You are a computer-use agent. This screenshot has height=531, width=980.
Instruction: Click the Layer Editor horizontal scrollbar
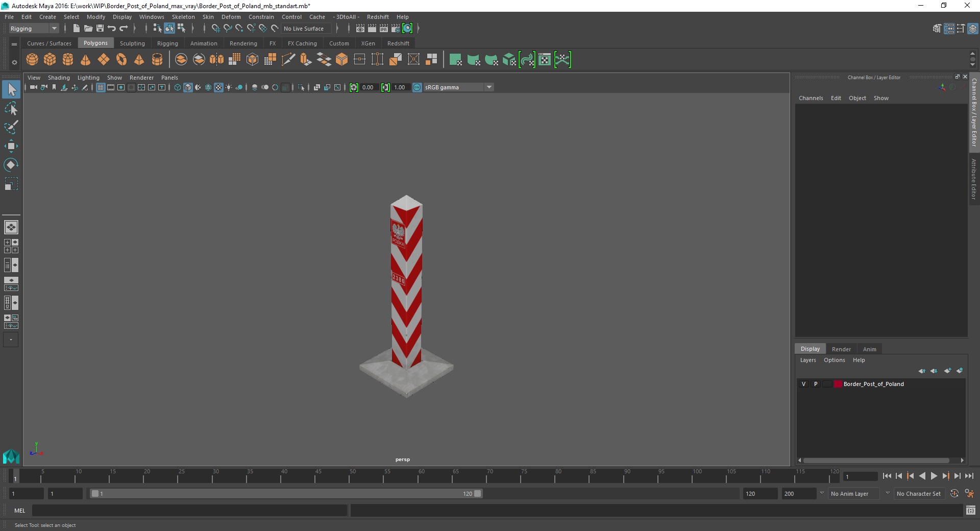(x=876, y=460)
